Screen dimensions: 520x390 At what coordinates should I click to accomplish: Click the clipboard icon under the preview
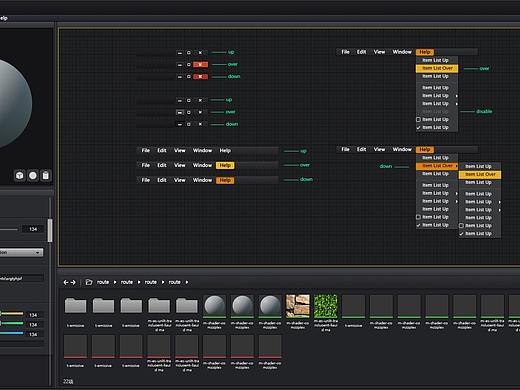[46, 175]
